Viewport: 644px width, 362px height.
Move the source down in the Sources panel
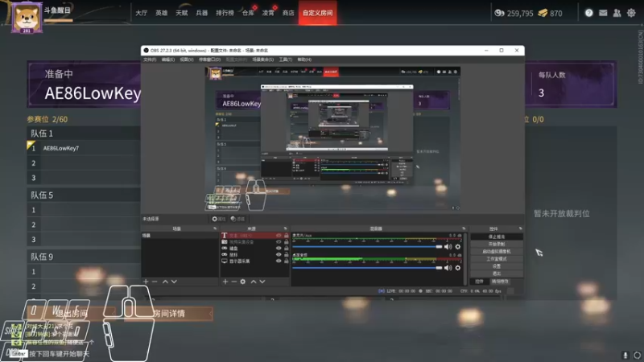click(262, 282)
